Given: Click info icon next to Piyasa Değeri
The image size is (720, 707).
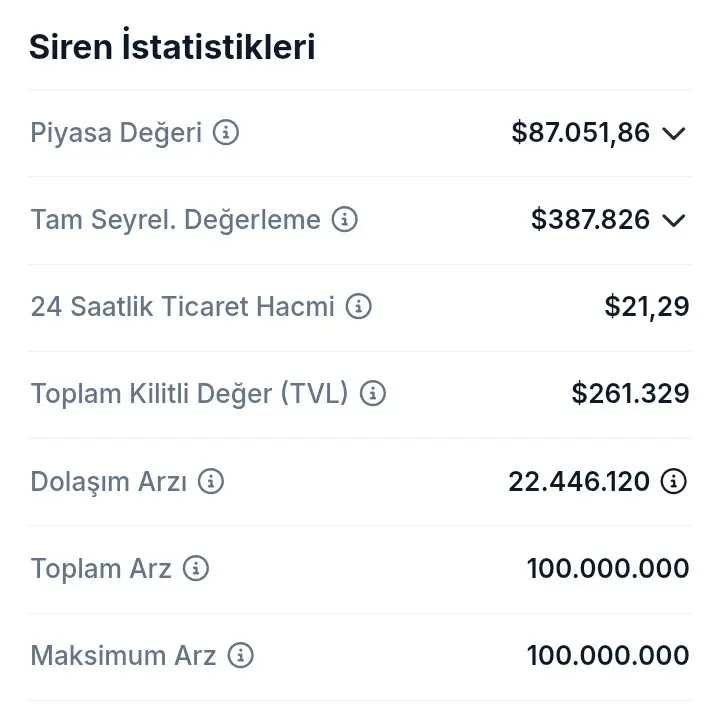Looking at the screenshot, I should click(225, 133).
